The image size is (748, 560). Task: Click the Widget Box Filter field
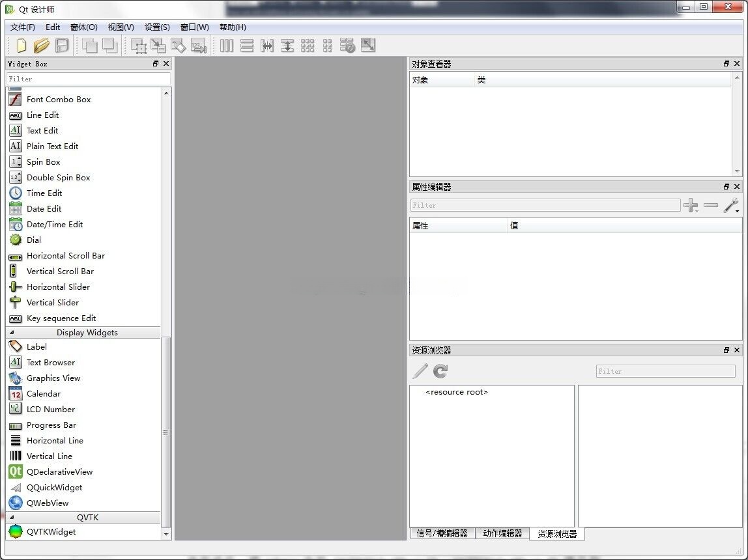tap(88, 79)
